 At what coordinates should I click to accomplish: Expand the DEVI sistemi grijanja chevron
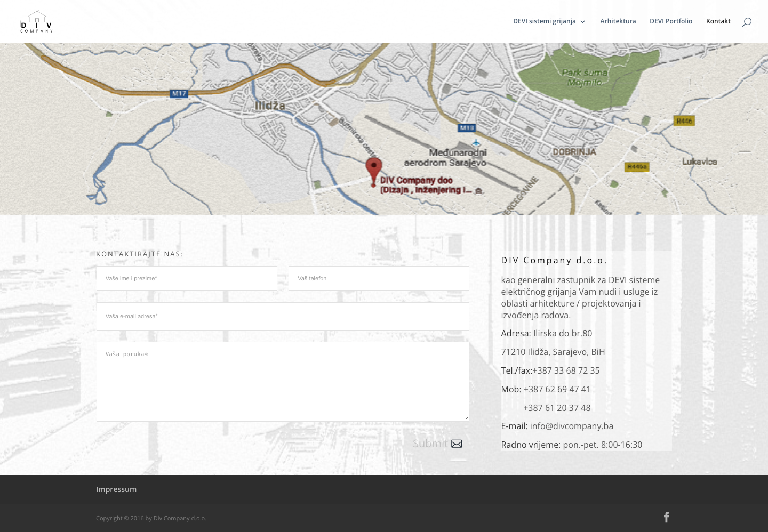tap(582, 22)
